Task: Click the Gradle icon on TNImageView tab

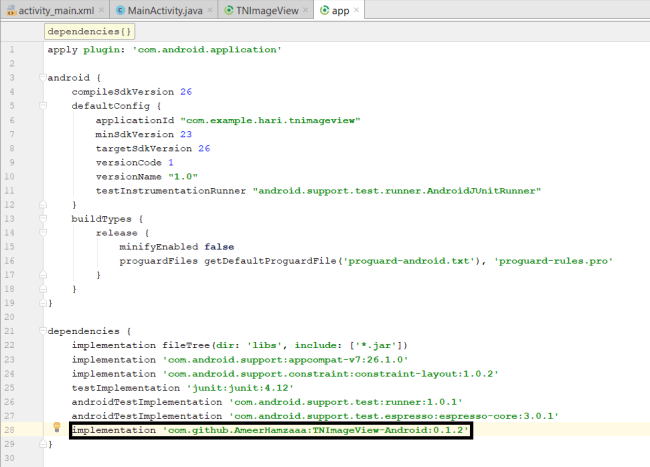Action: coord(228,10)
